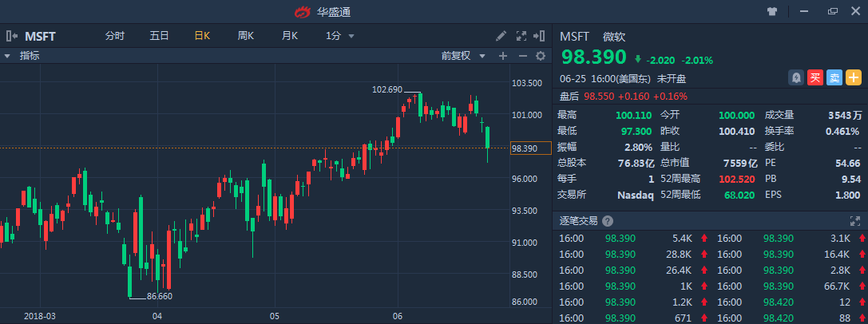Click the green down-arrow beside -2.020
Viewport: 868px width, 324px height.
[x=638, y=59]
